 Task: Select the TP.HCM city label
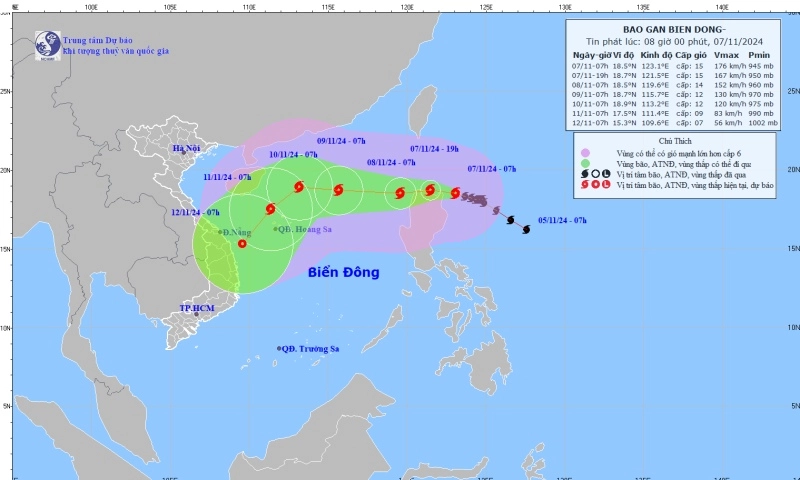tap(198, 309)
